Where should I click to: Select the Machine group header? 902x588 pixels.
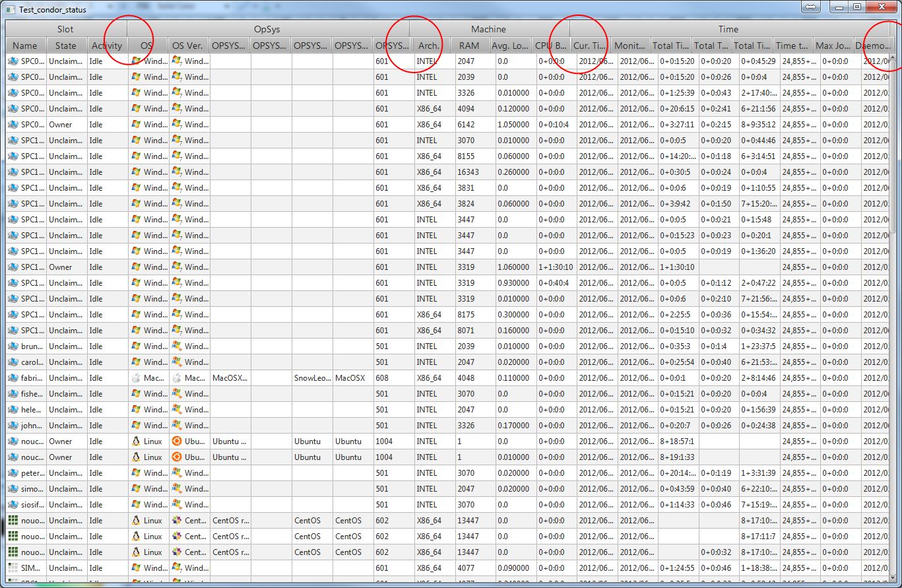point(488,29)
